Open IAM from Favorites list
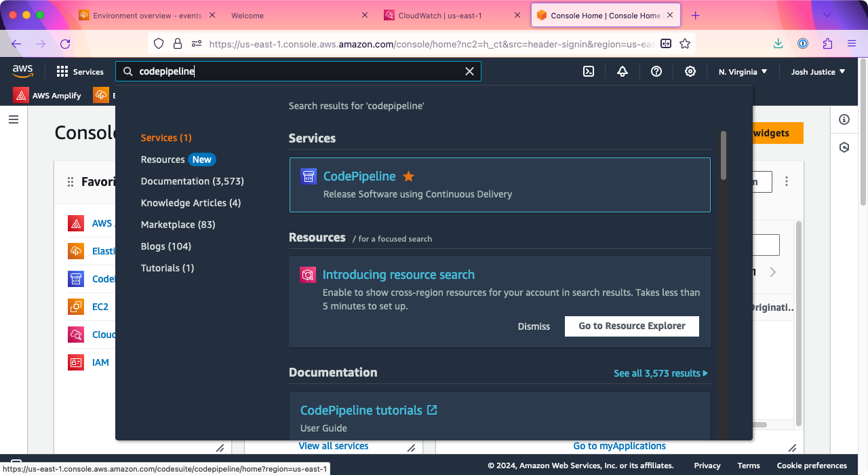This screenshot has width=868, height=475. 100,362
